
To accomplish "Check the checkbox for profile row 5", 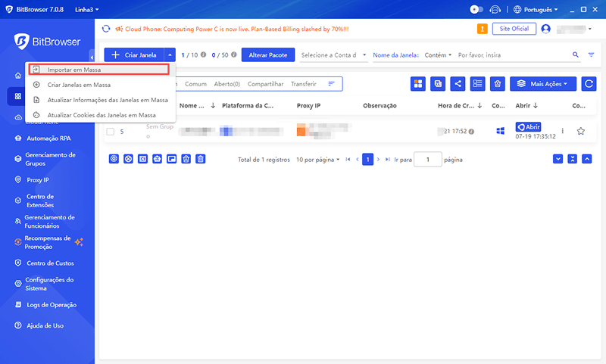I will pos(111,132).
